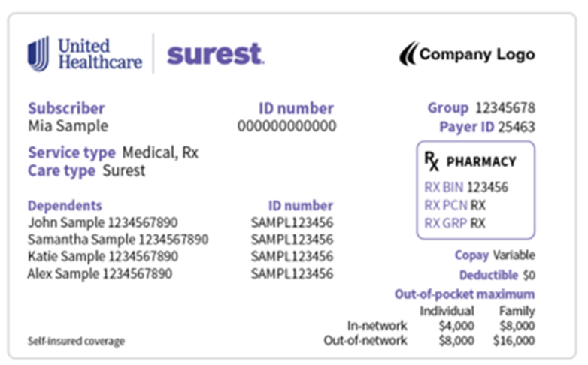Screen dimensions: 588x365
Task: Click dependent Katie Sample entry
Action: [x=103, y=257]
